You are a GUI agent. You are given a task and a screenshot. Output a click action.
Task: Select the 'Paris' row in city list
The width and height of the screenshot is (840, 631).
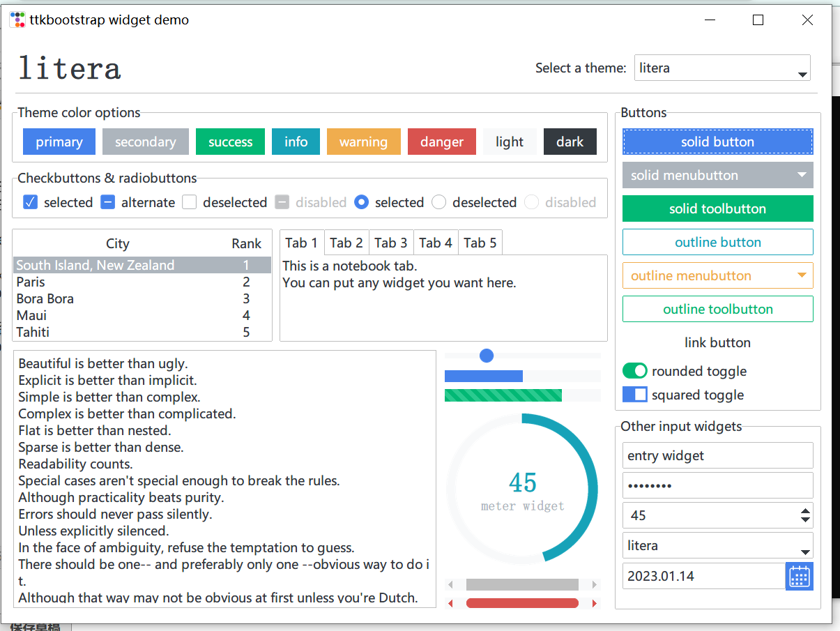pos(142,282)
